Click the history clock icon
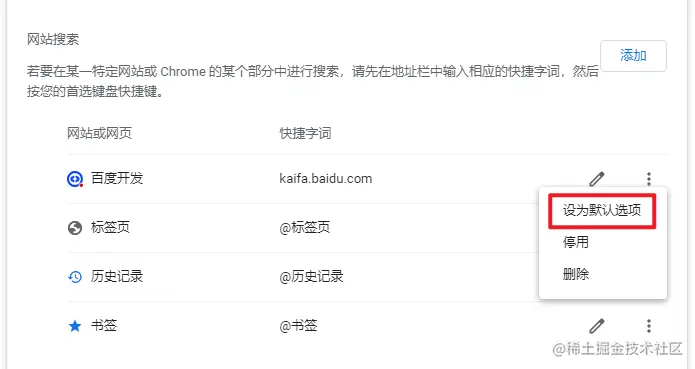The width and height of the screenshot is (695, 369). (x=75, y=277)
